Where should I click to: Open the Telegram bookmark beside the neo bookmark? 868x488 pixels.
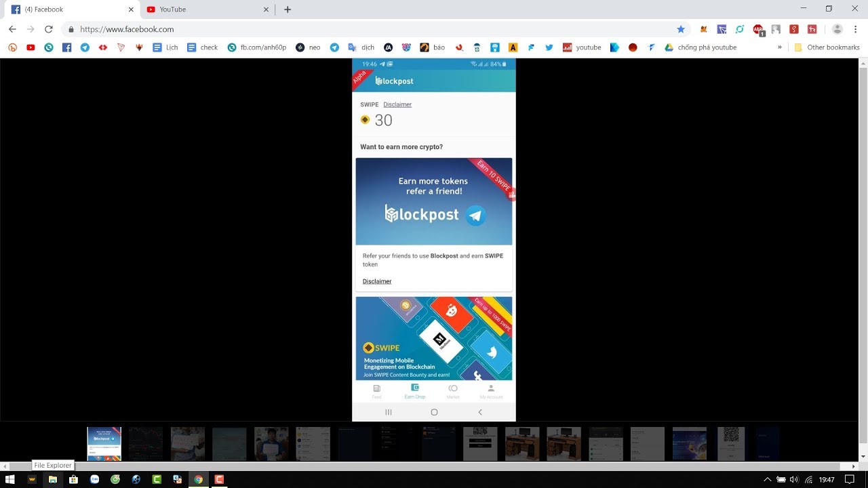[x=334, y=47]
